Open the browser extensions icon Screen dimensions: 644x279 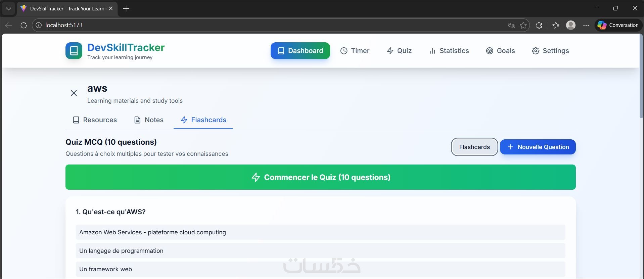click(539, 25)
